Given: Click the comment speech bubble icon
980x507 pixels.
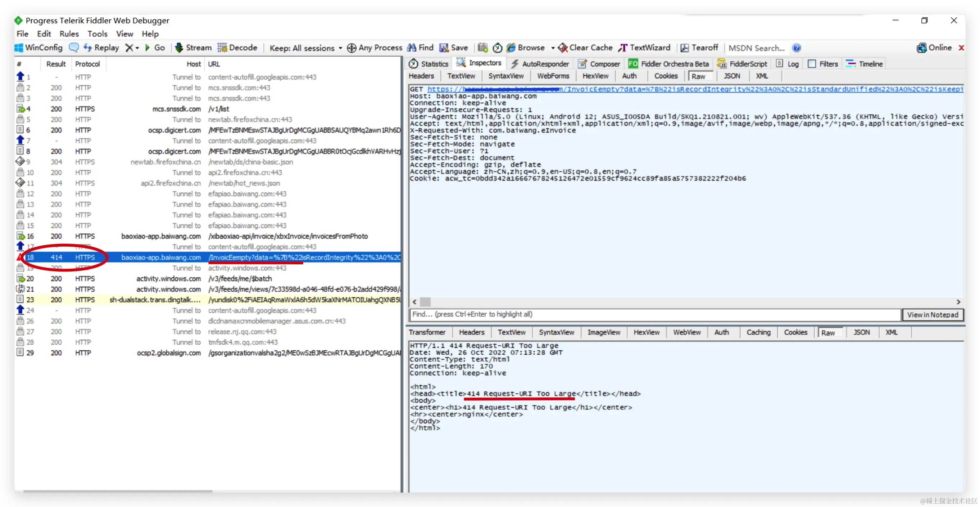Looking at the screenshot, I should coord(74,48).
